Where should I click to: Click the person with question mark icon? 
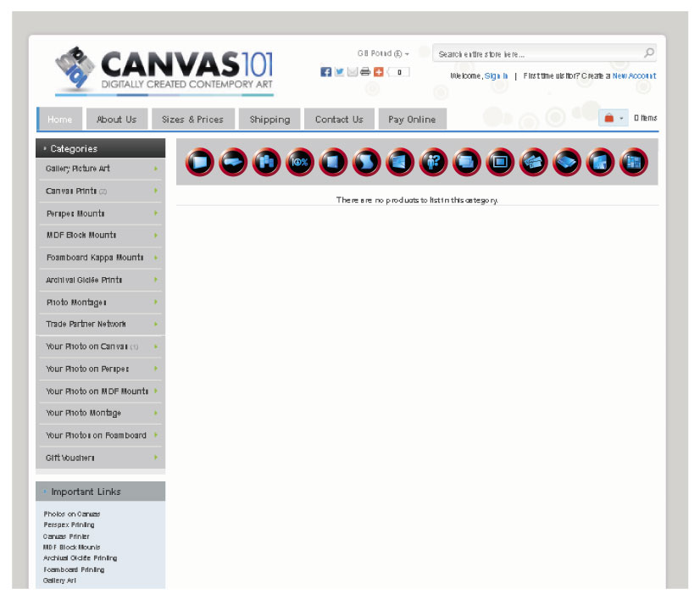click(x=432, y=161)
